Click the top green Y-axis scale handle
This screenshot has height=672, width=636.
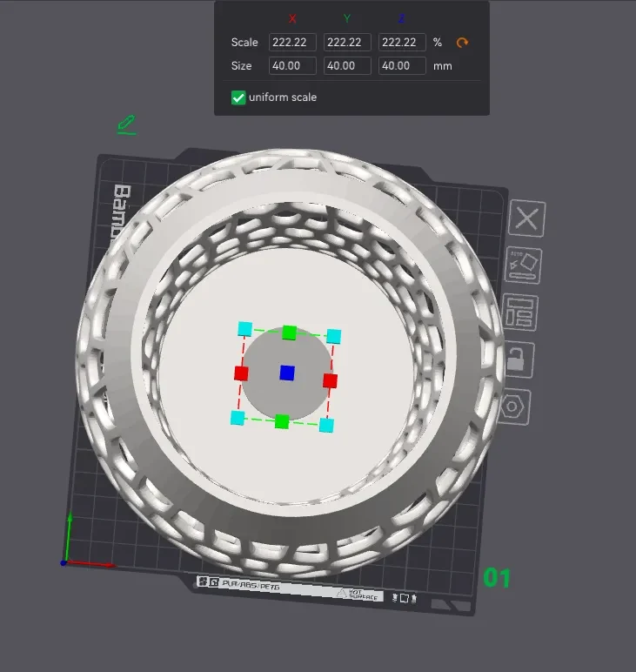coord(290,333)
